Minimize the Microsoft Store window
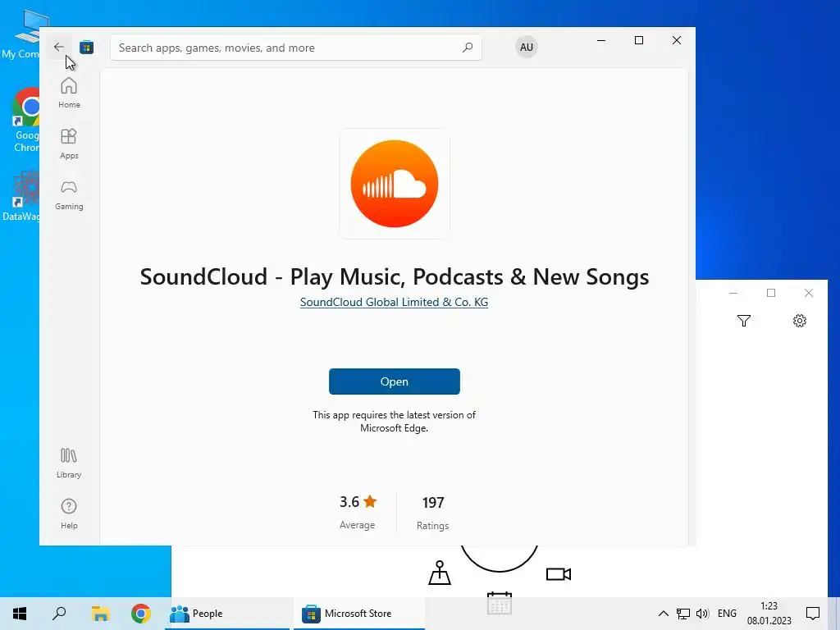This screenshot has width=840, height=630. (x=601, y=40)
